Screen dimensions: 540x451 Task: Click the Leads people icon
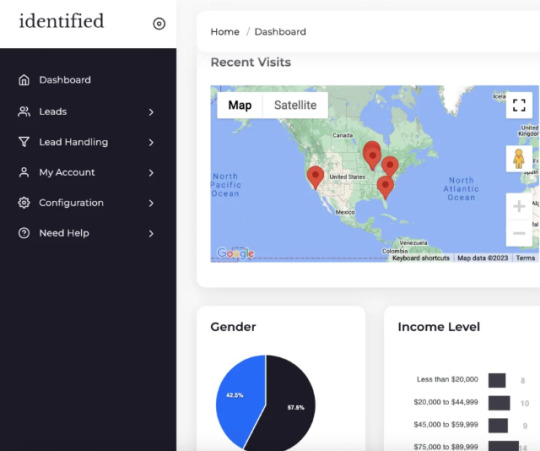tap(24, 112)
